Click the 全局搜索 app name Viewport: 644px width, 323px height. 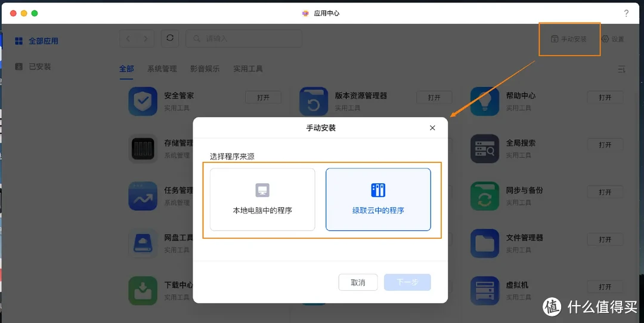[x=521, y=143]
